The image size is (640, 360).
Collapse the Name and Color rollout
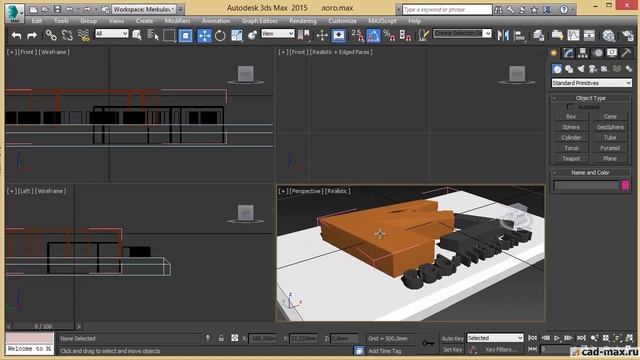click(591, 173)
